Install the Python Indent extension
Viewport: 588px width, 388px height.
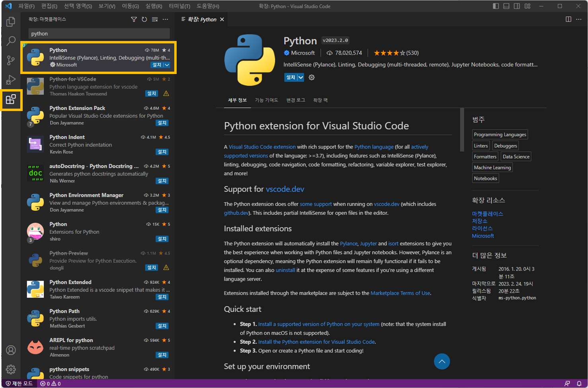[162, 152]
